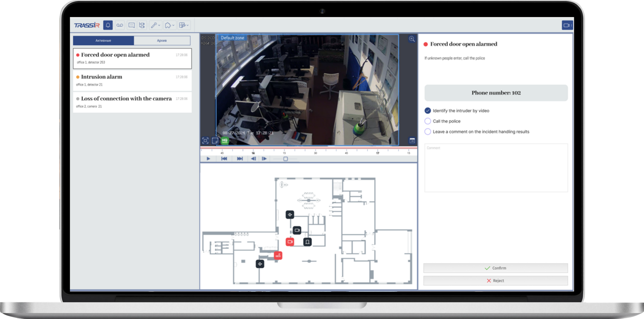Select the Forced door open alarmed event
Screen dimensions: 644x319
pyautogui.click(x=132, y=58)
